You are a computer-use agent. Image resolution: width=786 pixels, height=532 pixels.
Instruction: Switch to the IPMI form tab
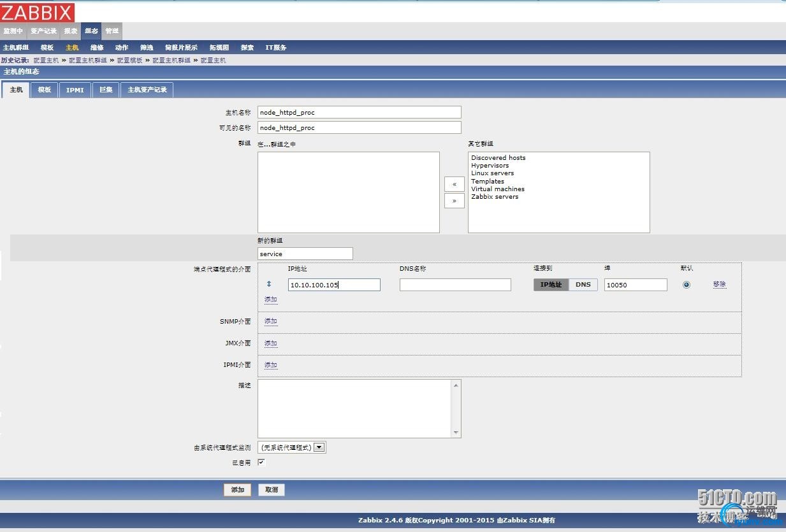pyautogui.click(x=75, y=90)
